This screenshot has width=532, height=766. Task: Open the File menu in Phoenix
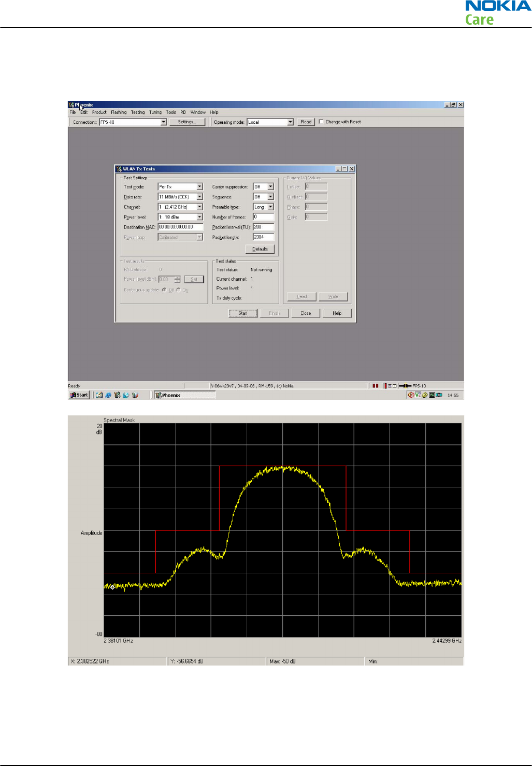[x=73, y=112]
